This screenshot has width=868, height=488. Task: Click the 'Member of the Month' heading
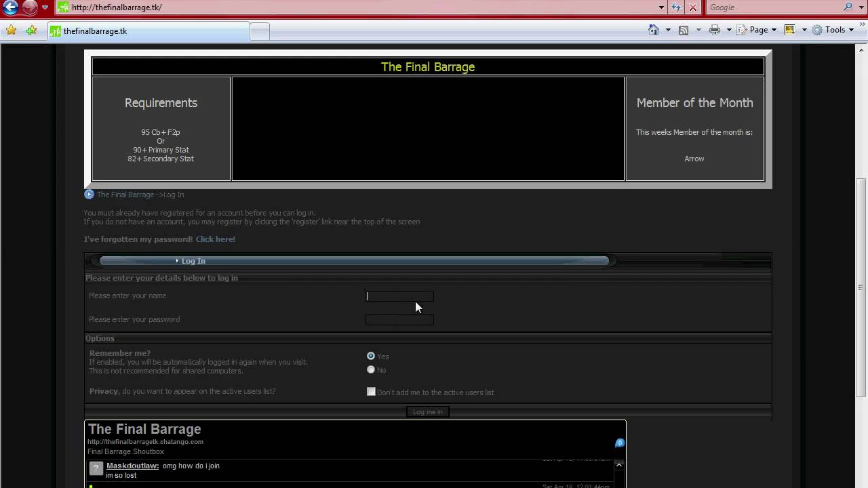694,103
